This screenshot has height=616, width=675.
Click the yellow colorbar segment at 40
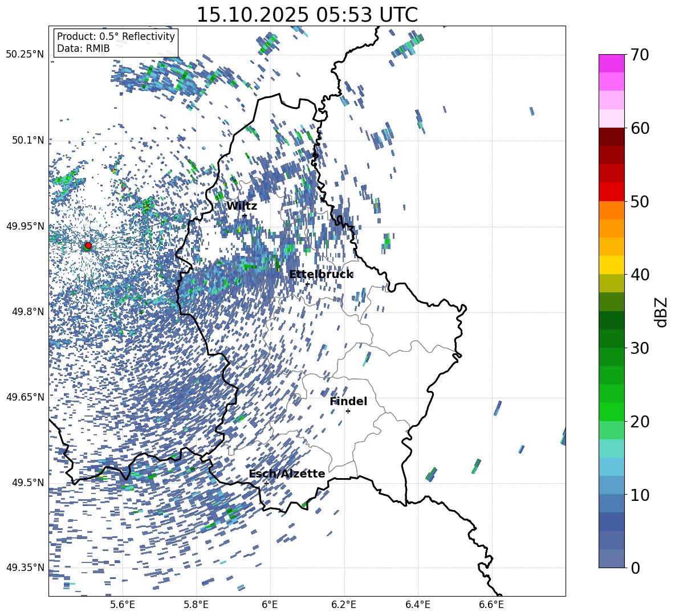[611, 265]
